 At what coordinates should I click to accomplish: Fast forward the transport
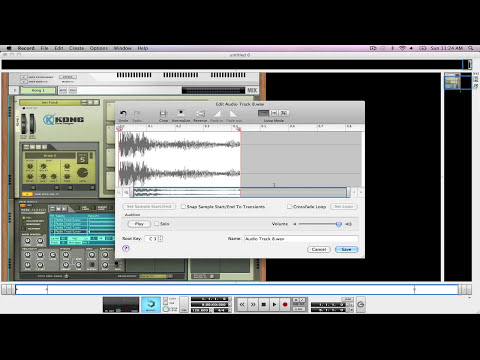253,304
